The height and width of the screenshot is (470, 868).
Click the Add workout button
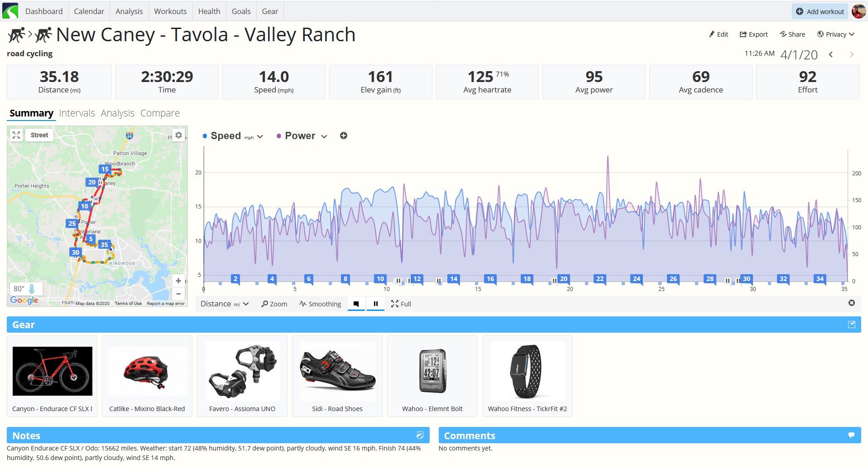click(x=820, y=11)
